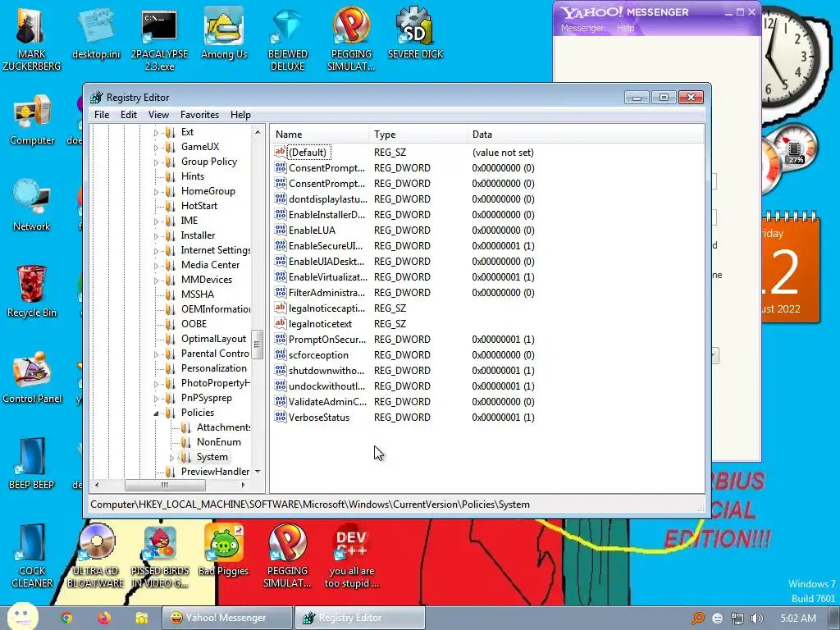Select the SEVERE DICK SD icon
The width and height of the screenshot is (840, 630).
415,33
